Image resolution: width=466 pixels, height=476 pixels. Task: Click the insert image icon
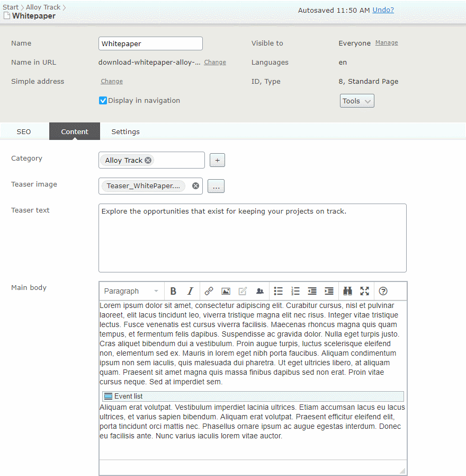[x=226, y=291]
